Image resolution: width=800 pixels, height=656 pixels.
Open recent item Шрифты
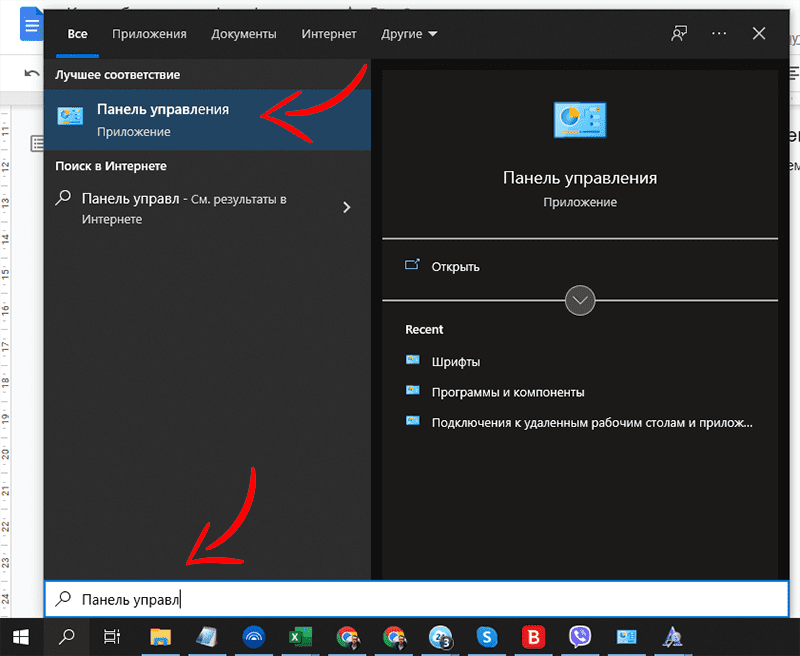click(x=455, y=362)
